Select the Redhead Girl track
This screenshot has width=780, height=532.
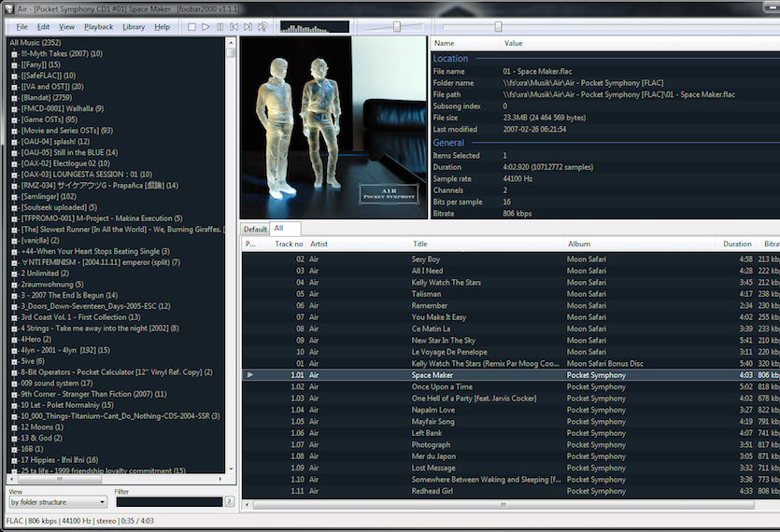[510, 491]
